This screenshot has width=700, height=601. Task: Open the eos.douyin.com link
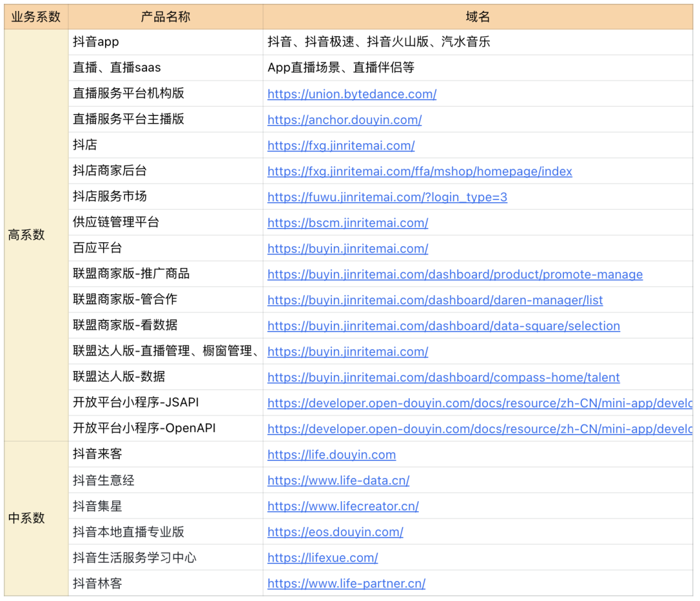click(335, 532)
